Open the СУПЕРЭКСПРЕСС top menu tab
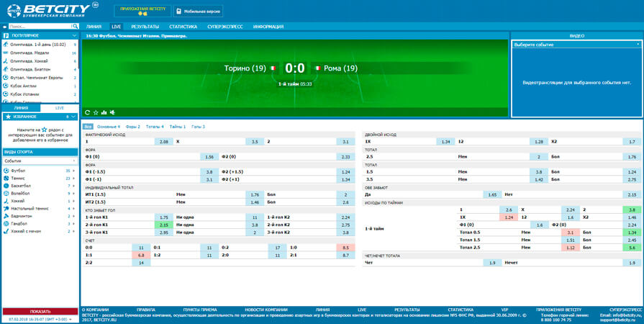This screenshot has width=644, height=324. click(225, 27)
